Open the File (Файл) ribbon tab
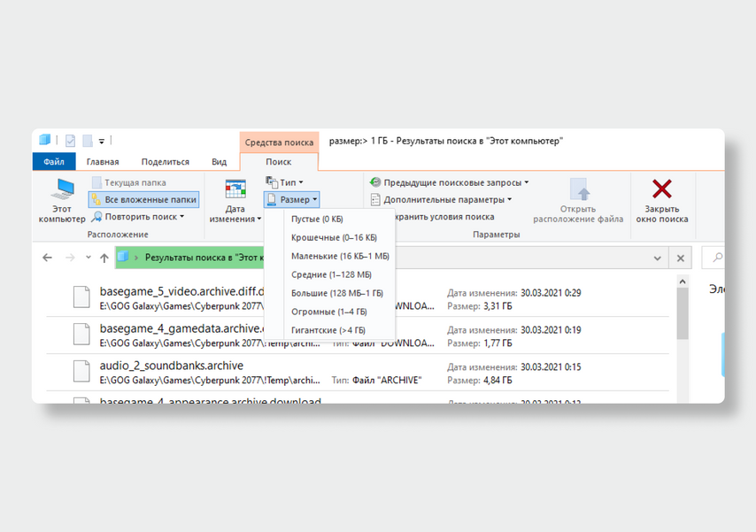The width and height of the screenshot is (756, 532). [x=54, y=162]
